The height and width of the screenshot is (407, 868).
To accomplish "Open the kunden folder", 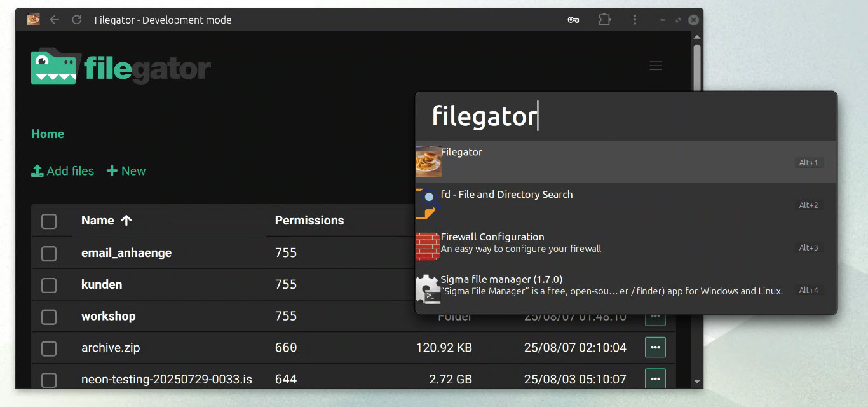I will pyautogui.click(x=102, y=284).
